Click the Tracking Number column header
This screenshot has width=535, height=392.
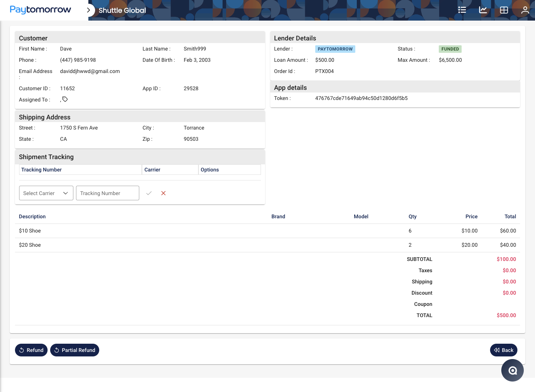pyautogui.click(x=80, y=170)
